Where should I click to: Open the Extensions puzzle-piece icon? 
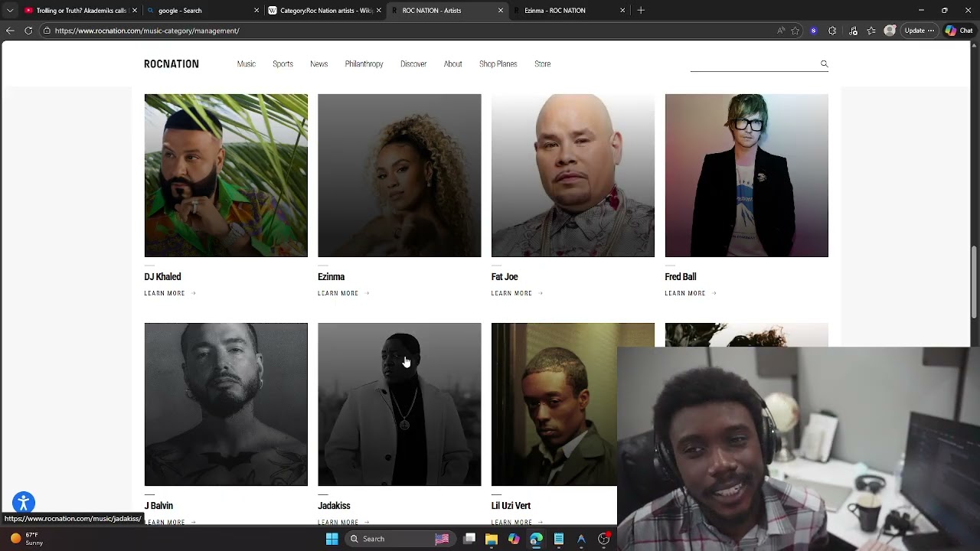pos(832,31)
